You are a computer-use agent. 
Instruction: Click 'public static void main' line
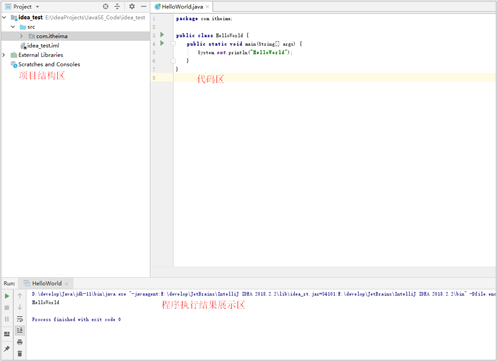[x=244, y=44]
